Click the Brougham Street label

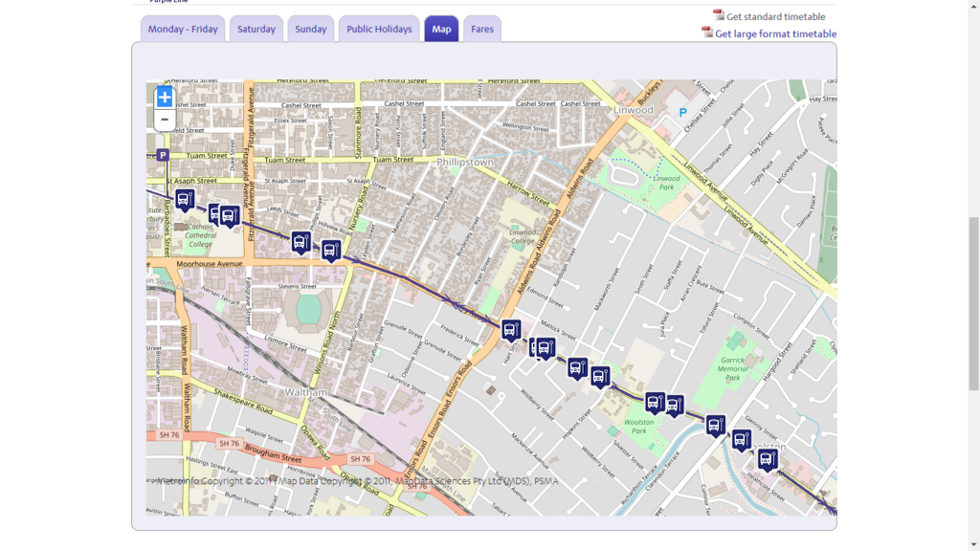tap(273, 453)
